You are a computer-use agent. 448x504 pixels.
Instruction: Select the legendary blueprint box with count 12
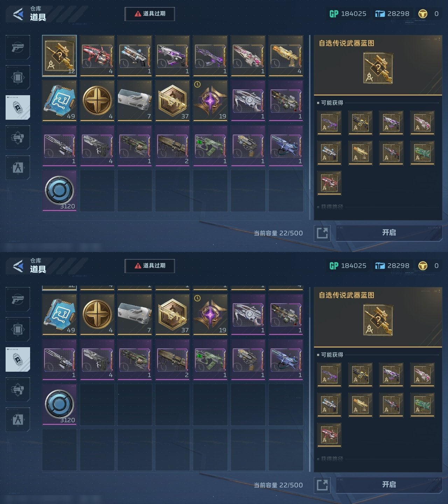coord(59,56)
